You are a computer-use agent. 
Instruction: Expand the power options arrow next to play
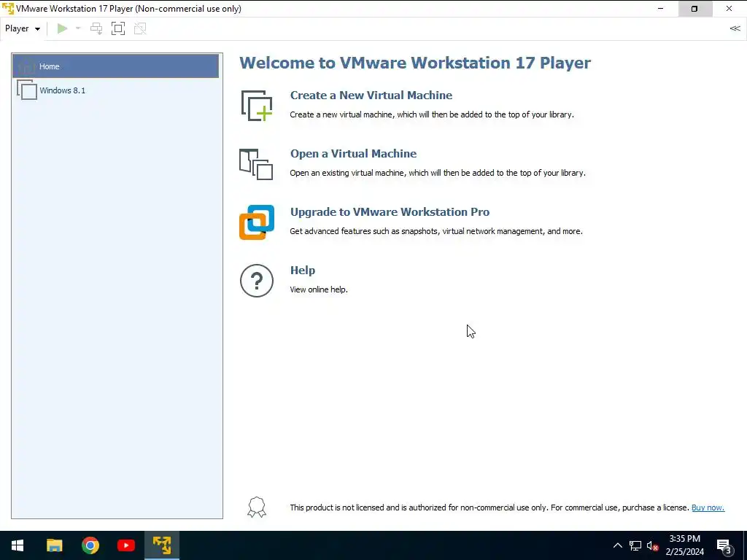coord(78,28)
